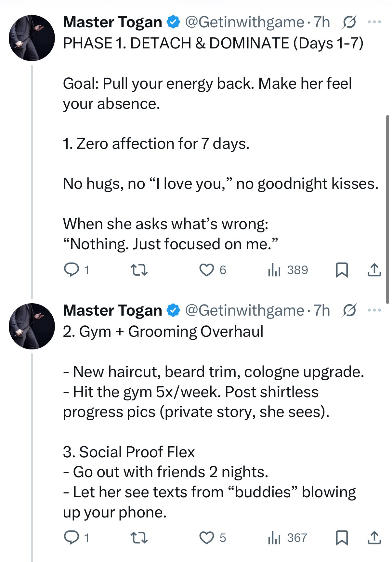Viewport: 392px width, 562px height.
Task: Open more options on second tweet
Action: (374, 310)
